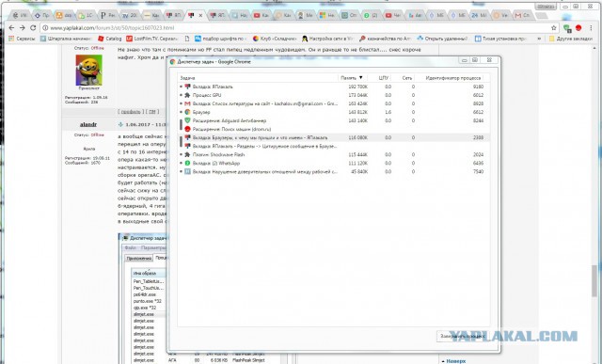Open site info icon in address bar

point(45,28)
